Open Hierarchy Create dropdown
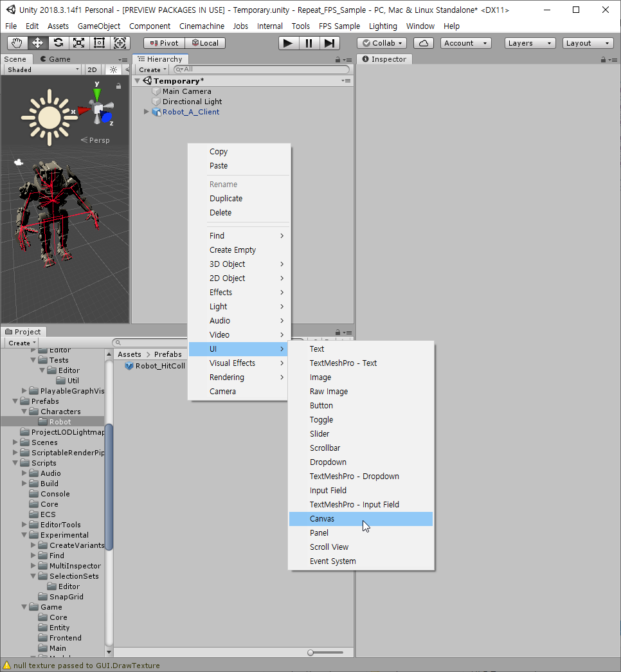The width and height of the screenshot is (621, 672). click(x=152, y=69)
